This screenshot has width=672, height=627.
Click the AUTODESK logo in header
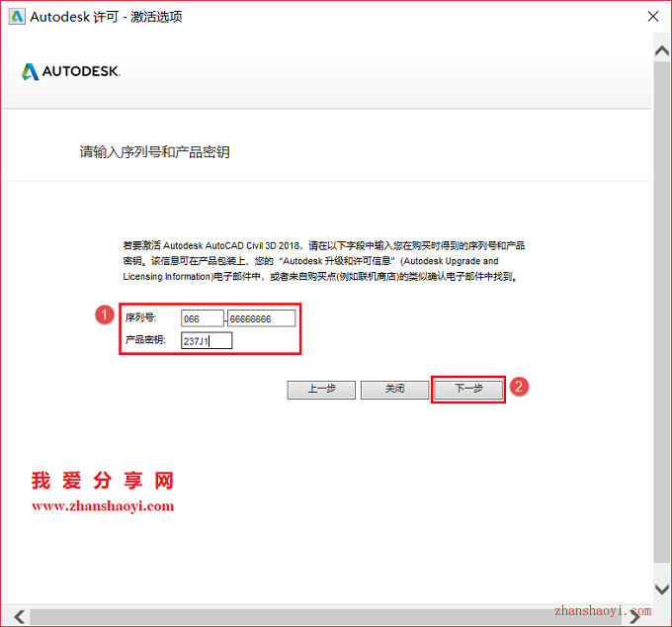tap(71, 71)
